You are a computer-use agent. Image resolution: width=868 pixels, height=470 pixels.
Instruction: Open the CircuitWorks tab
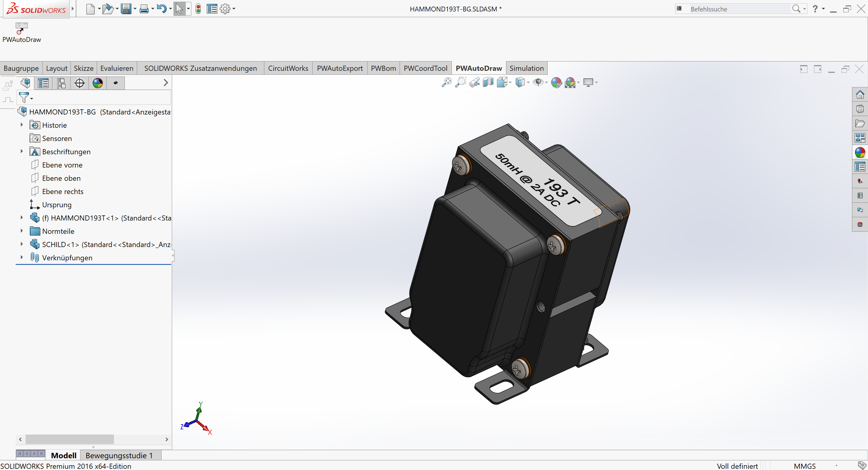[x=288, y=68]
